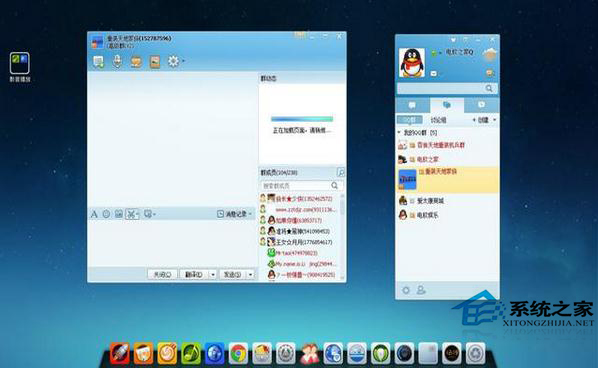Start voice chat with the microphone icon
Screen dimensions: 598x368
pos(117,61)
